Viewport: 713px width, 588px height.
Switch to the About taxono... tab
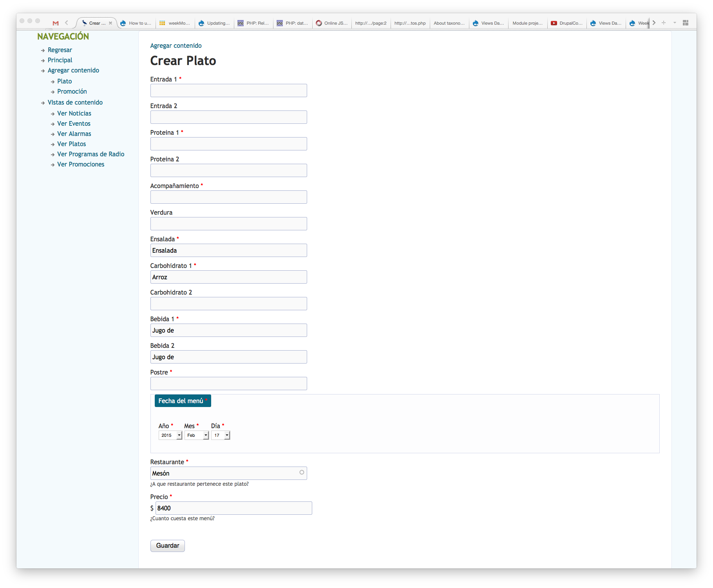[x=449, y=23]
